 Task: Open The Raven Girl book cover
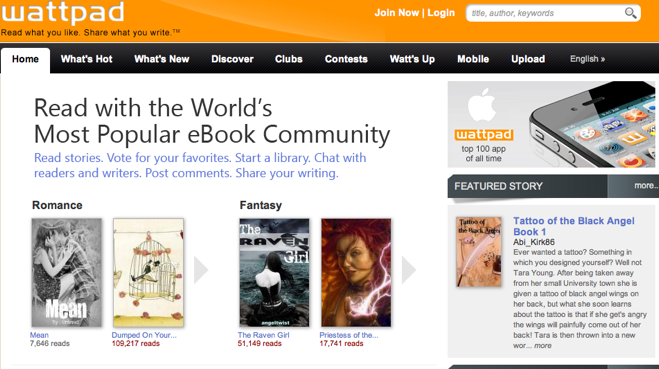tap(274, 272)
